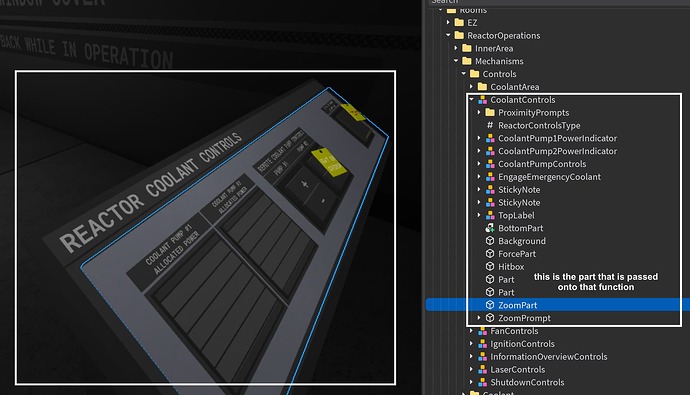This screenshot has height=395, width=690.
Task: Click the BottomPart union icon
Action: click(490, 228)
